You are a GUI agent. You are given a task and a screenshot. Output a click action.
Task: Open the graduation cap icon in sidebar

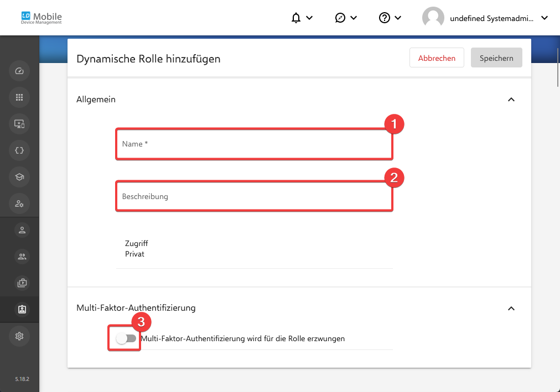point(19,177)
